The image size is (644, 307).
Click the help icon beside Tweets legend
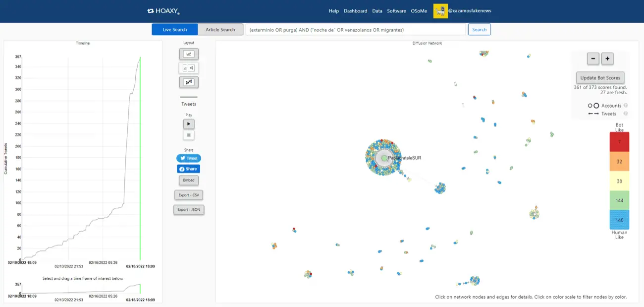626,114
